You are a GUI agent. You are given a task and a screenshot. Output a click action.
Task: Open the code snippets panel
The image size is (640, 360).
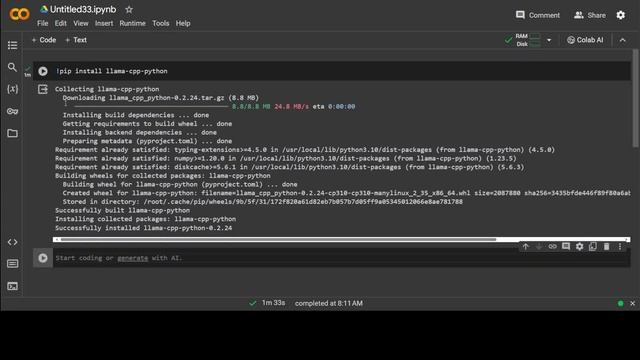tap(12, 242)
